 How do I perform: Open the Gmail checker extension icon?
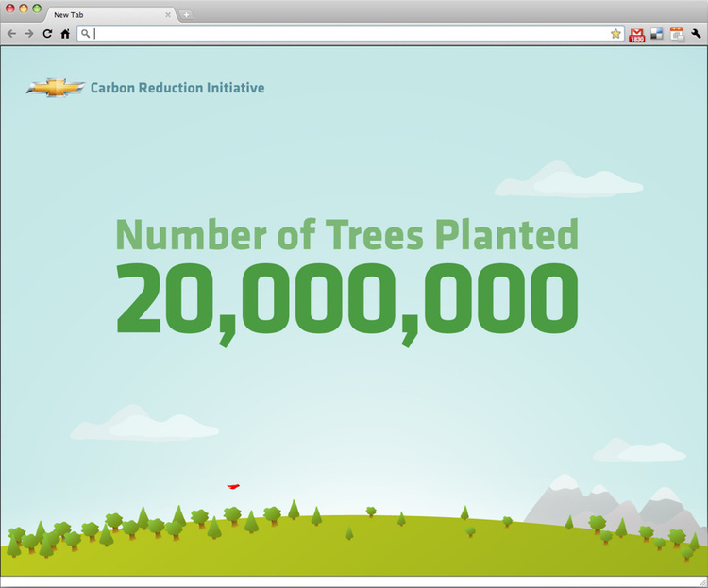click(x=637, y=34)
